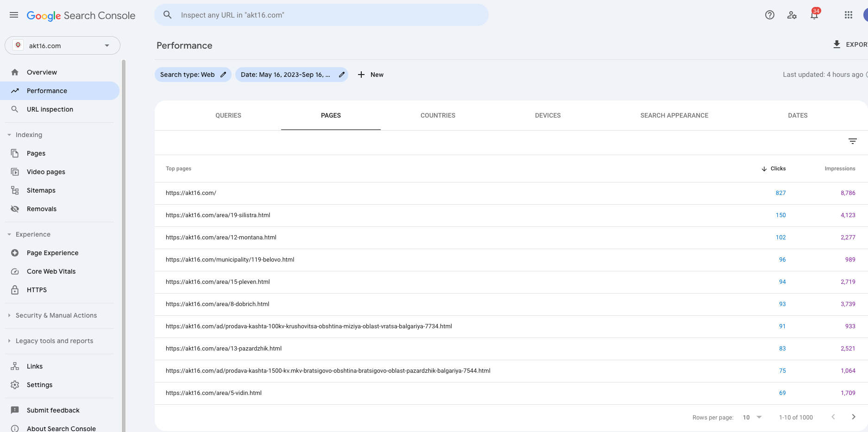Select the 12-montana.html page row
868x432 pixels.
(x=511, y=238)
